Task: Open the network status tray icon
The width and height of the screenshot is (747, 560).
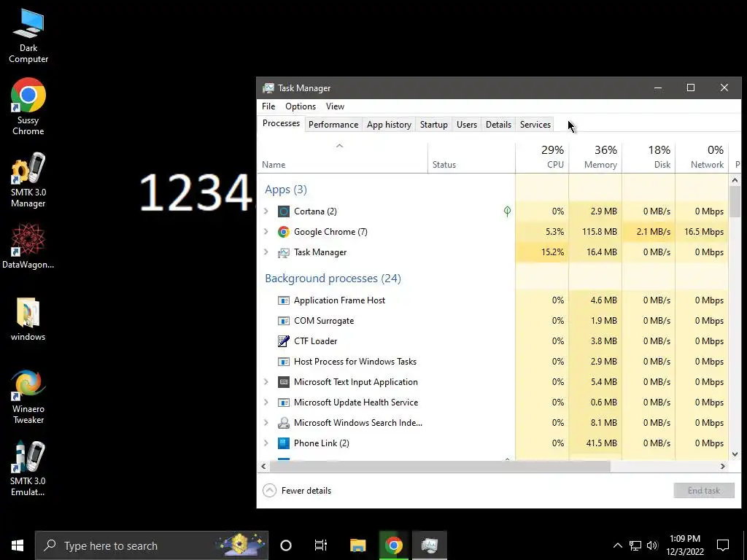Action: pos(635,545)
